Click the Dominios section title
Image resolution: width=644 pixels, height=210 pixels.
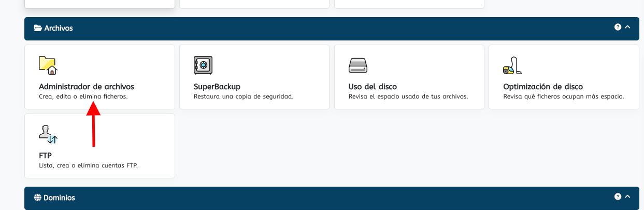point(59,198)
